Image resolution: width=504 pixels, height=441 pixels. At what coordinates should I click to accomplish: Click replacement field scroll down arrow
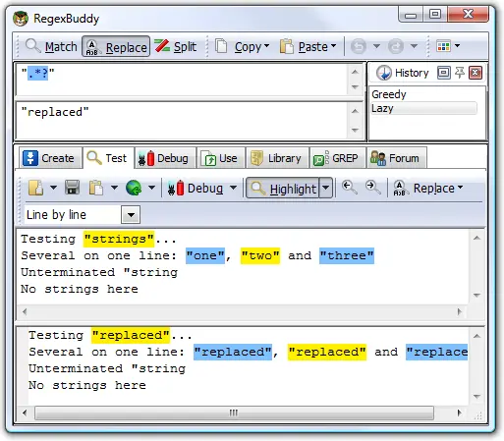point(355,130)
